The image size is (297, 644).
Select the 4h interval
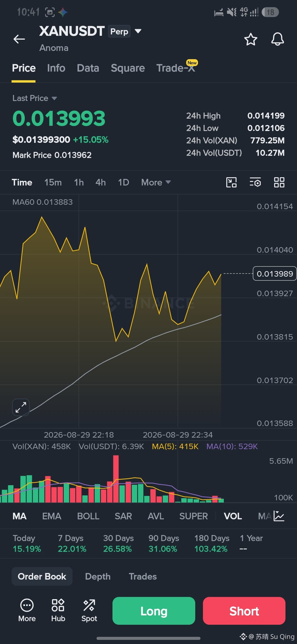[101, 182]
